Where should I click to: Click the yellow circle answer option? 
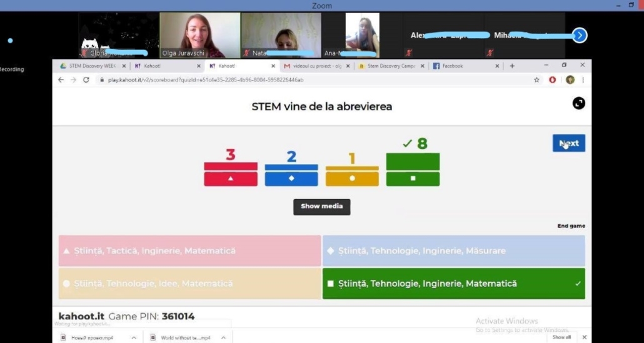click(189, 284)
